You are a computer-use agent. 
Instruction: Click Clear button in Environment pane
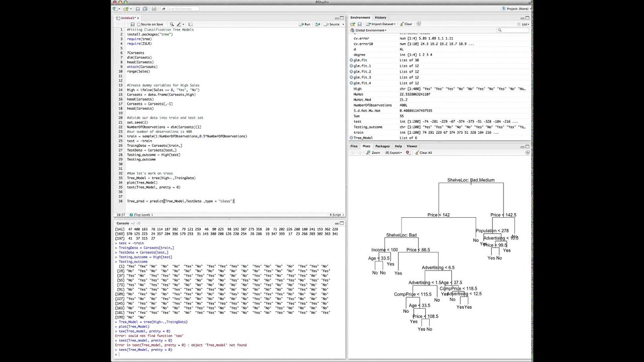point(406,24)
